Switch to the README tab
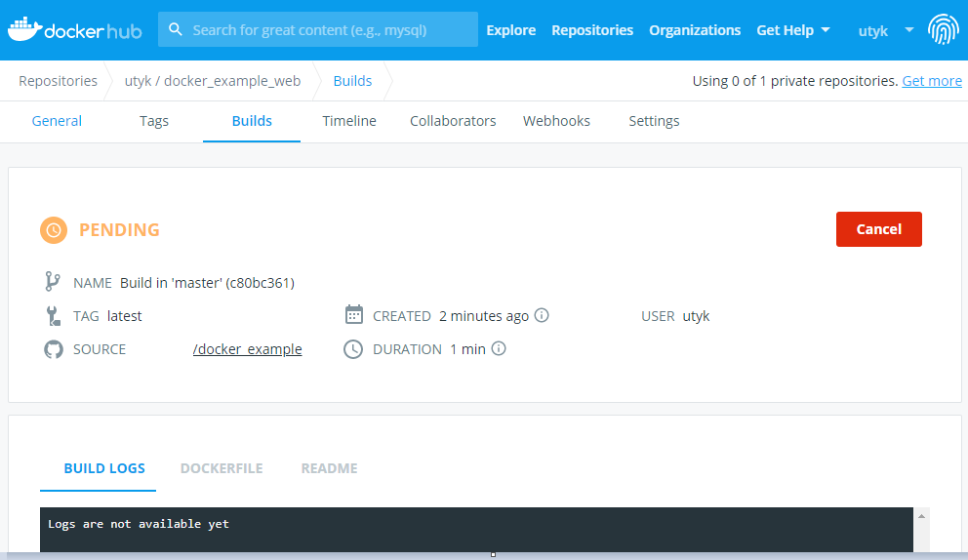968x560 pixels. click(x=329, y=468)
